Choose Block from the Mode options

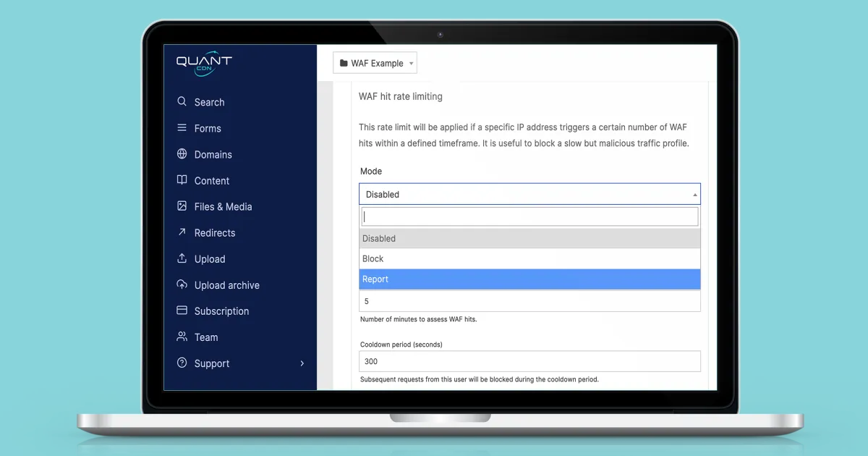point(529,258)
